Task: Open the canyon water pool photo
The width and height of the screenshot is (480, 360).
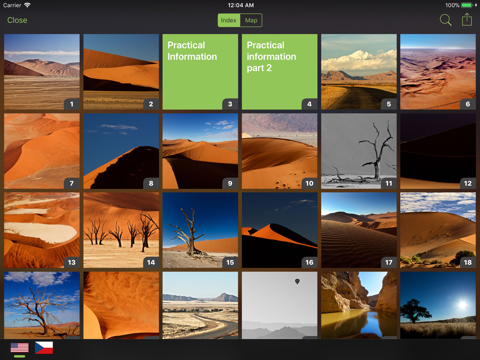Action: tap(359, 305)
